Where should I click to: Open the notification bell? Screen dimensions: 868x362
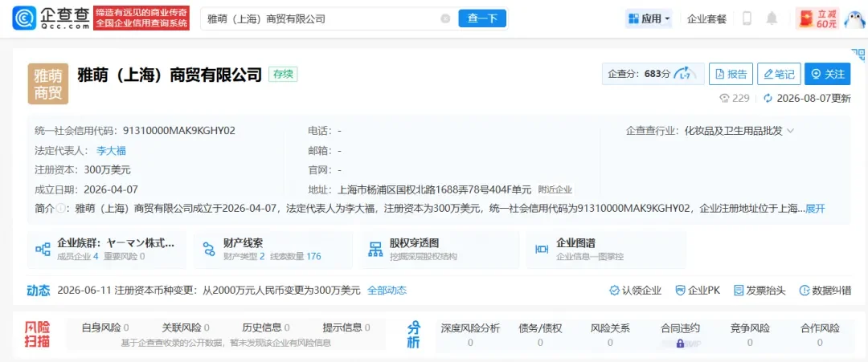771,18
